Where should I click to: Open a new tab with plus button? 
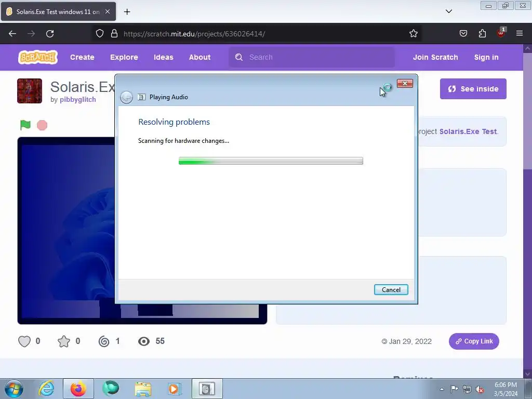(127, 12)
